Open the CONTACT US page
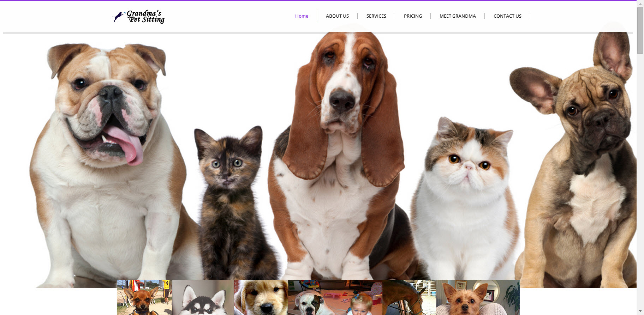Screen dimensions: 644x315 [x=507, y=16]
